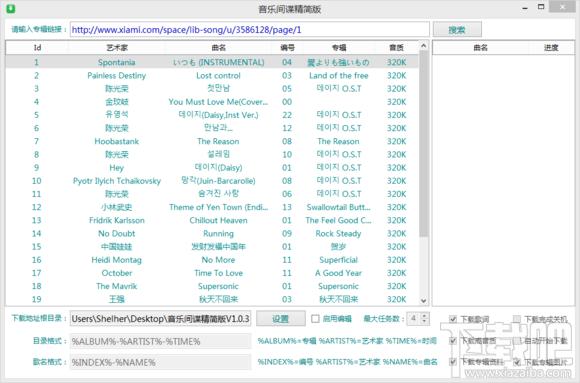Select artist No Doubt

click(x=117, y=234)
